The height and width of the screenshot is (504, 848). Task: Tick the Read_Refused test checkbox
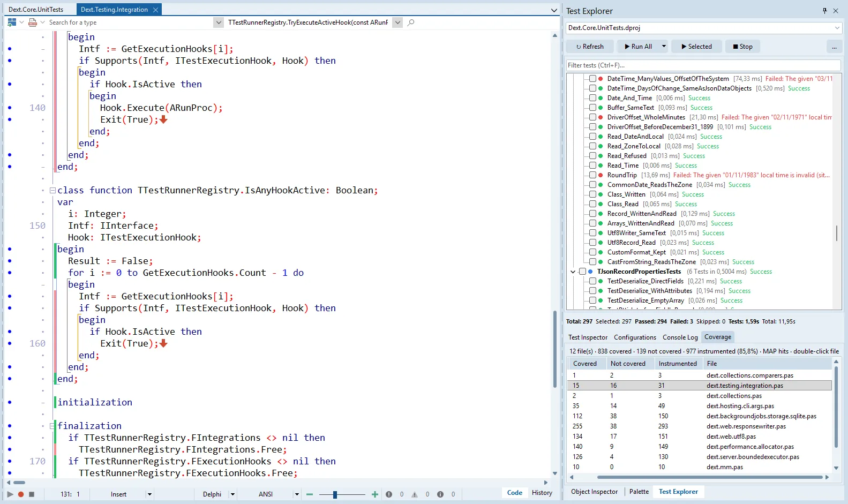click(x=592, y=156)
